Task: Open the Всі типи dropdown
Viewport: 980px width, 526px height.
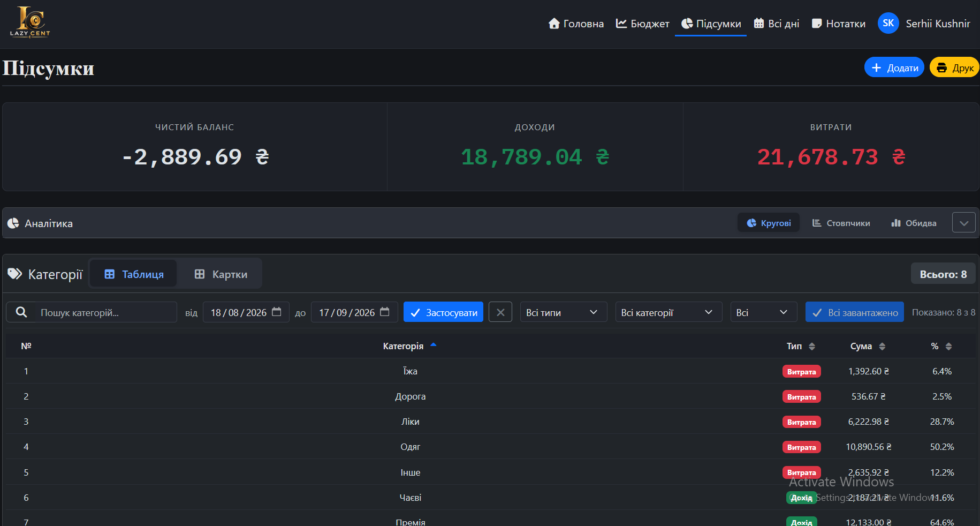Action: pos(564,312)
